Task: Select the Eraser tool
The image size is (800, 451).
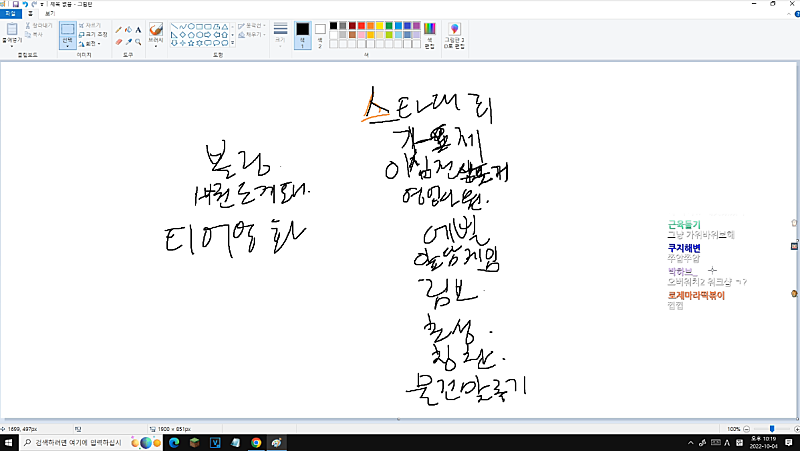Action: (x=118, y=42)
